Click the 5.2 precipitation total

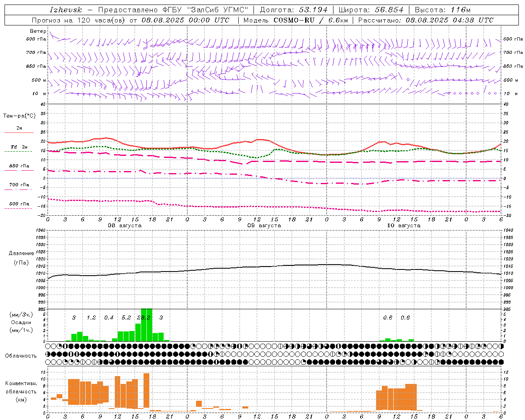126,318
